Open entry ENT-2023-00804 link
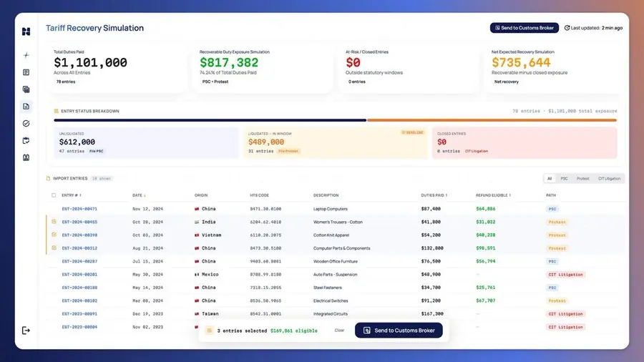Viewport: 644px width, 362px height. (x=79, y=327)
